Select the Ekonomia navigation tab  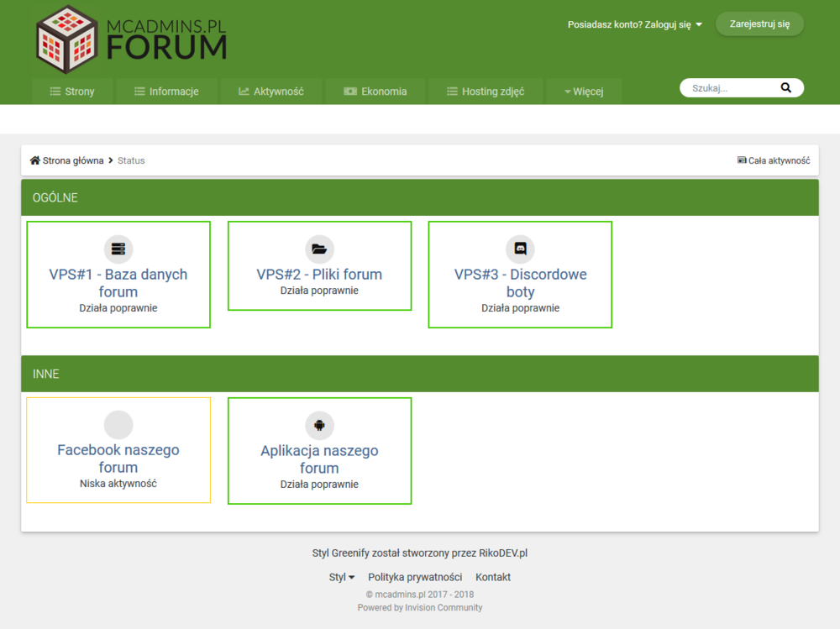[x=375, y=92]
